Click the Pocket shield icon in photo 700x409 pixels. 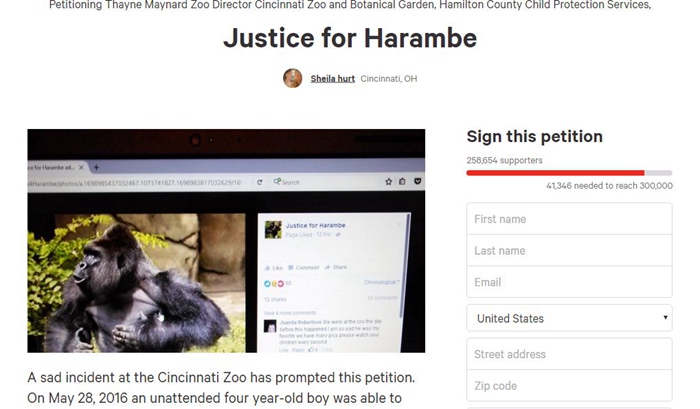tap(417, 181)
